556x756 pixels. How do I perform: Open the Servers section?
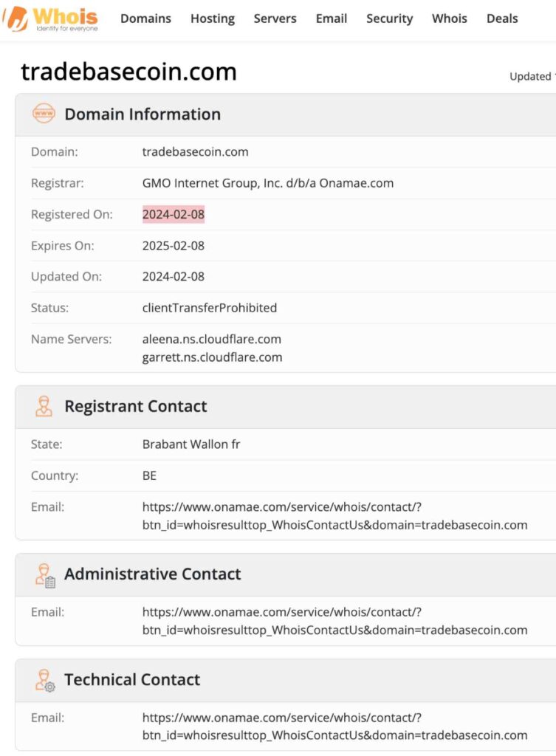[275, 18]
